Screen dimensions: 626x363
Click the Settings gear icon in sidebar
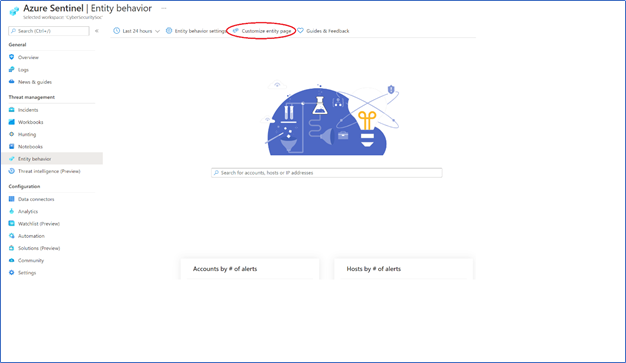click(12, 272)
